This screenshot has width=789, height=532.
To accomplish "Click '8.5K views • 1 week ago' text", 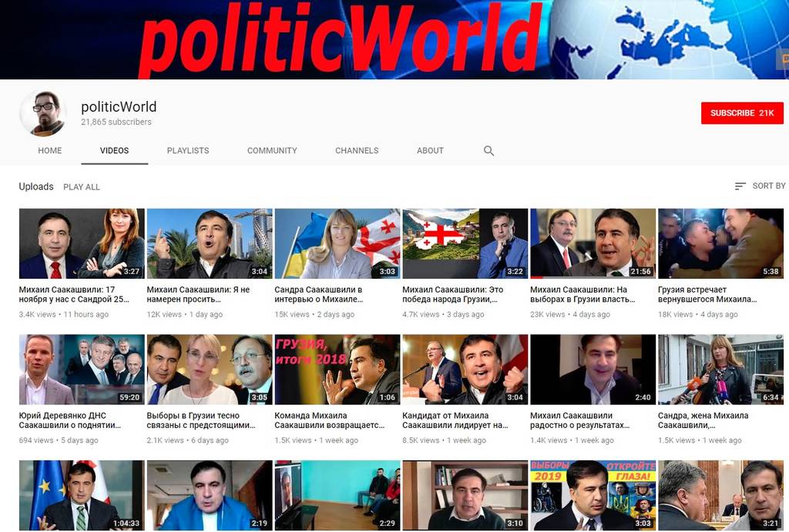I will (x=445, y=440).
